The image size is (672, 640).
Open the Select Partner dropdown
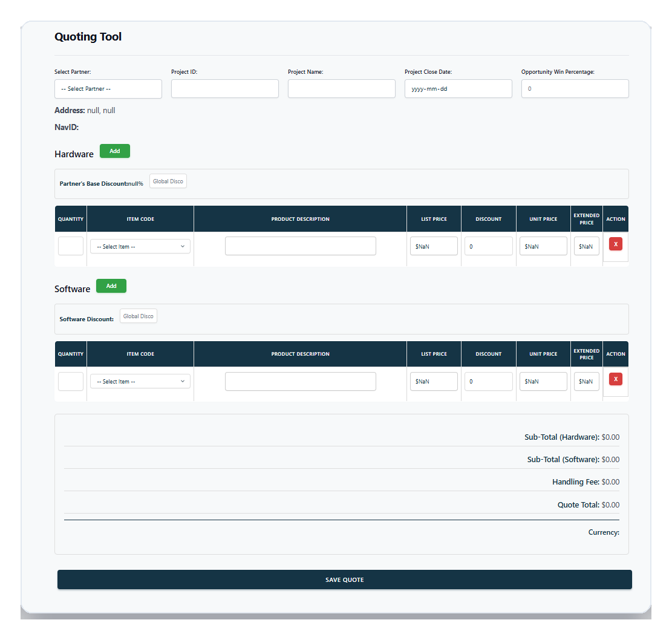[108, 89]
